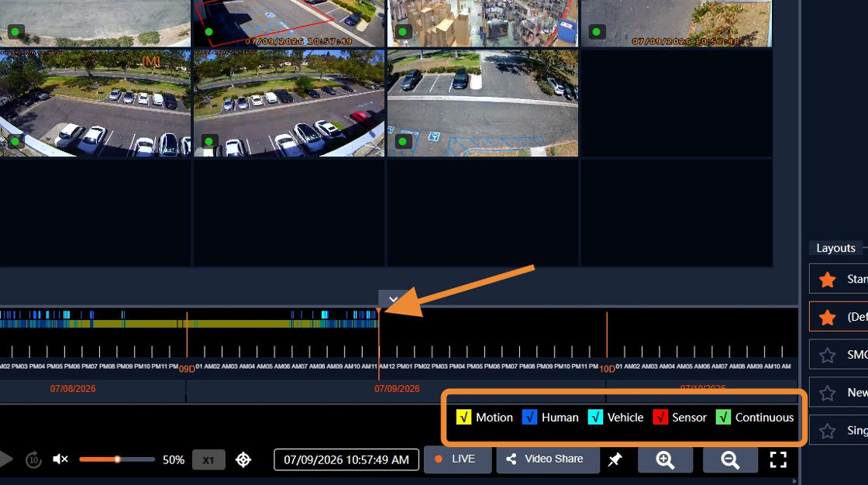
Task: Adjust the volume slider at 50%
Action: [117, 459]
